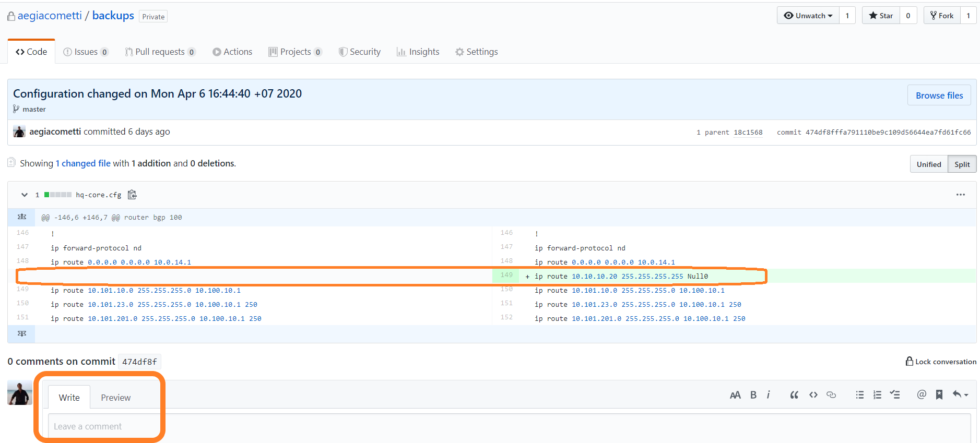Switch to the Code tab
Viewport: 980px width, 443px height.
click(x=31, y=52)
